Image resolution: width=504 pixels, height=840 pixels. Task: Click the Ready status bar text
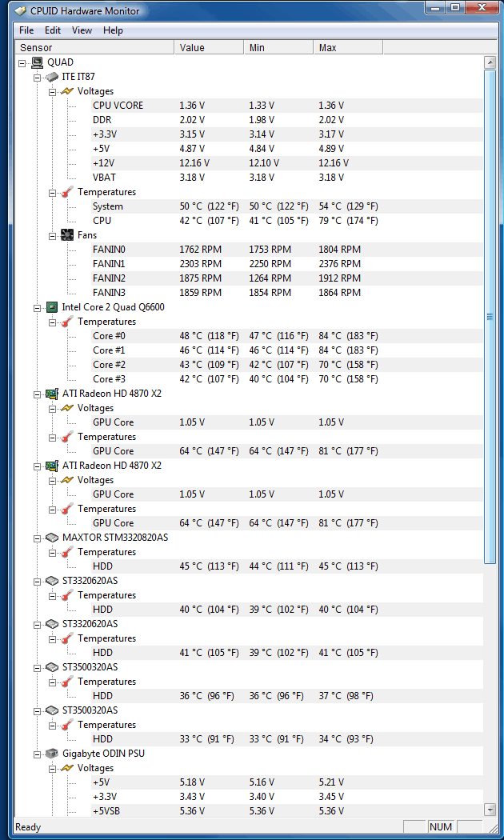(28, 827)
